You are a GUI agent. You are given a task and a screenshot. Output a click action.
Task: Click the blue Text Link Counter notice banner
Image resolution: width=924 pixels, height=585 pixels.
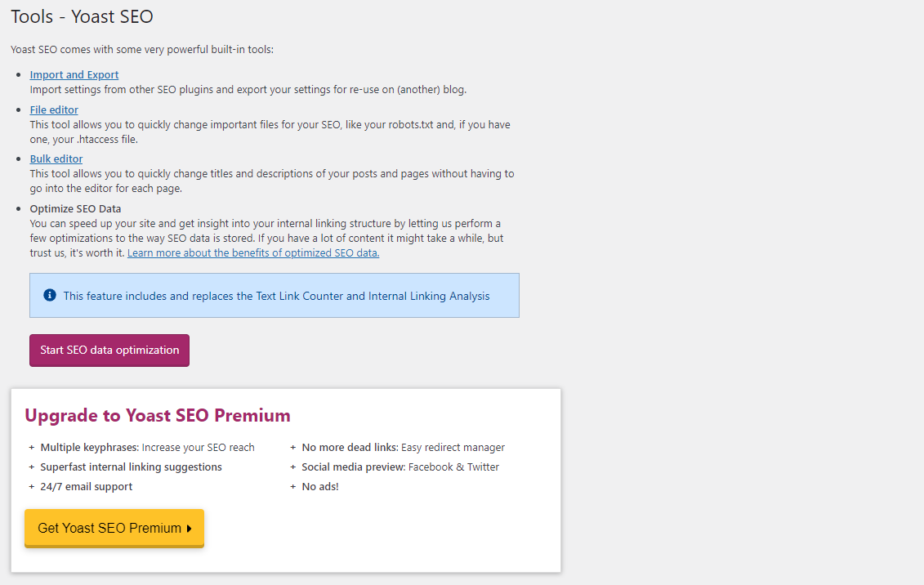(275, 295)
